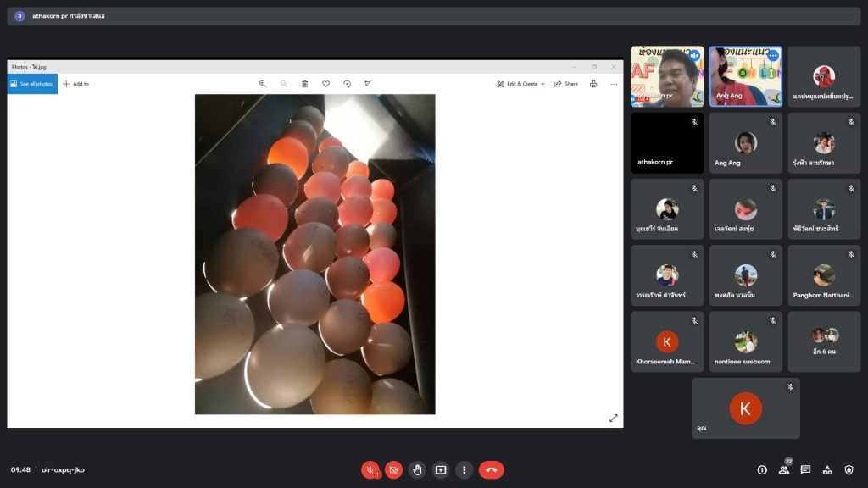Screen dimensions: 868x488
Task: Open the activities panel
Action: pos(827,469)
